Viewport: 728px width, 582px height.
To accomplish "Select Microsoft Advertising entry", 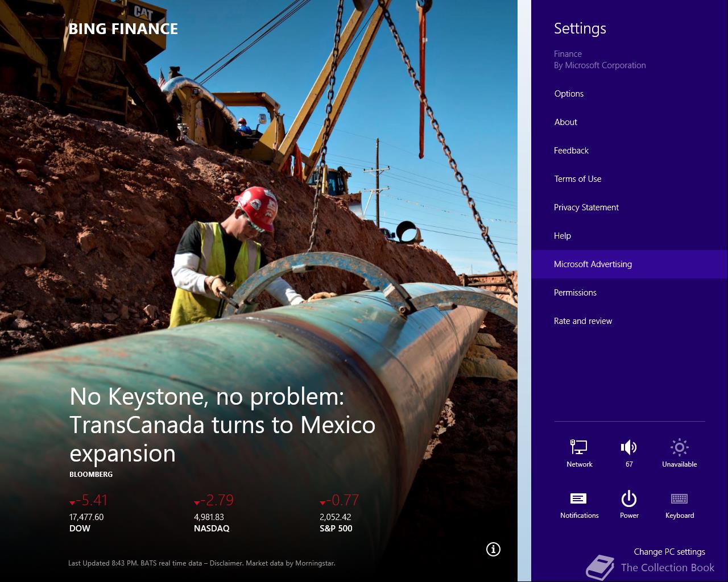I will (629, 264).
